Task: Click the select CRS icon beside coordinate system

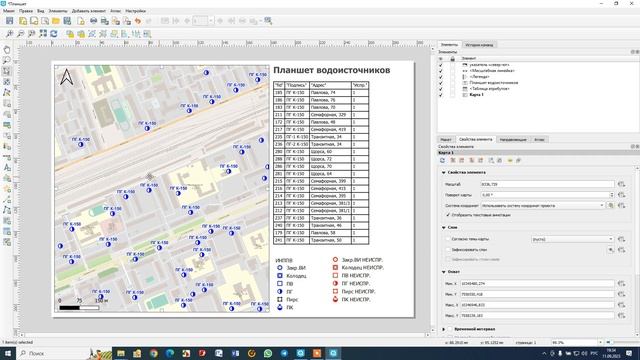Action: pyautogui.click(x=611, y=206)
